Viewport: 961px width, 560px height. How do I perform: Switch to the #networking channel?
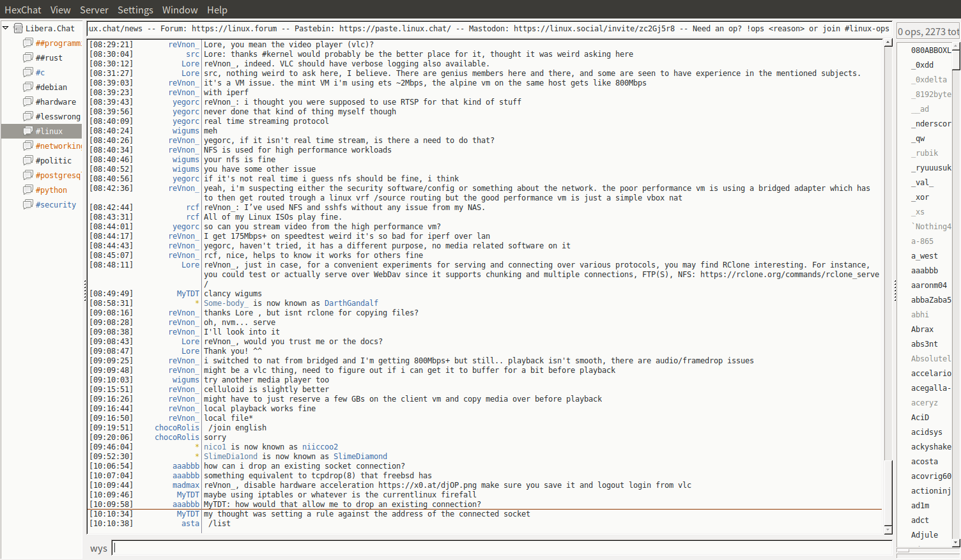(x=58, y=146)
